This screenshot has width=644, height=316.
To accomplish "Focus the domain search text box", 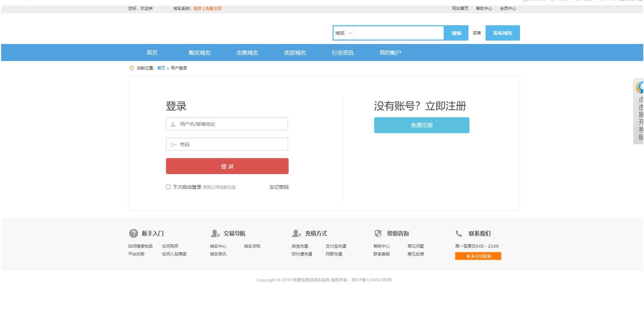I will tap(399, 33).
